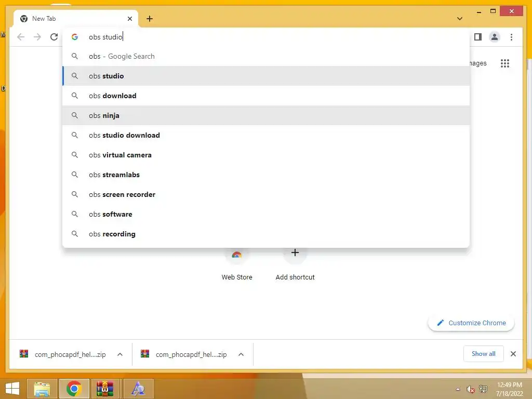Open the Windows Start button
The image size is (532, 399).
point(12,389)
